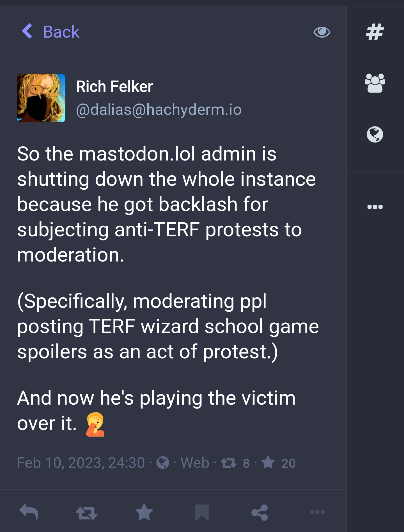
Task: Toggle the eye visibility icon in header
Action: [x=322, y=32]
